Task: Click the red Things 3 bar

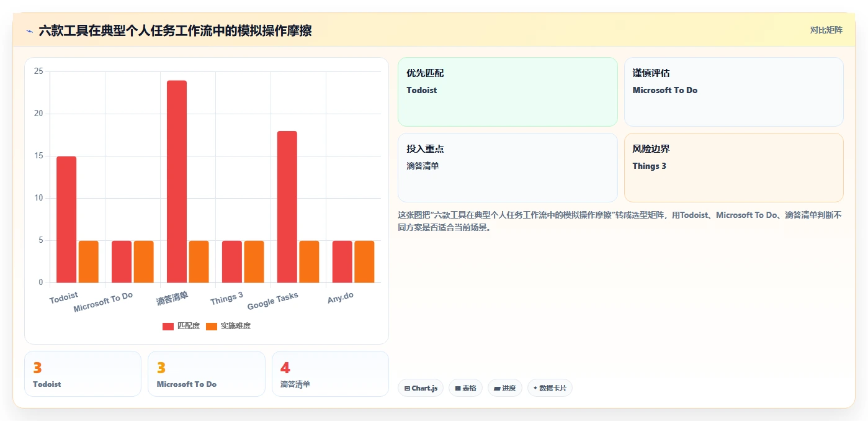Action: click(x=232, y=261)
